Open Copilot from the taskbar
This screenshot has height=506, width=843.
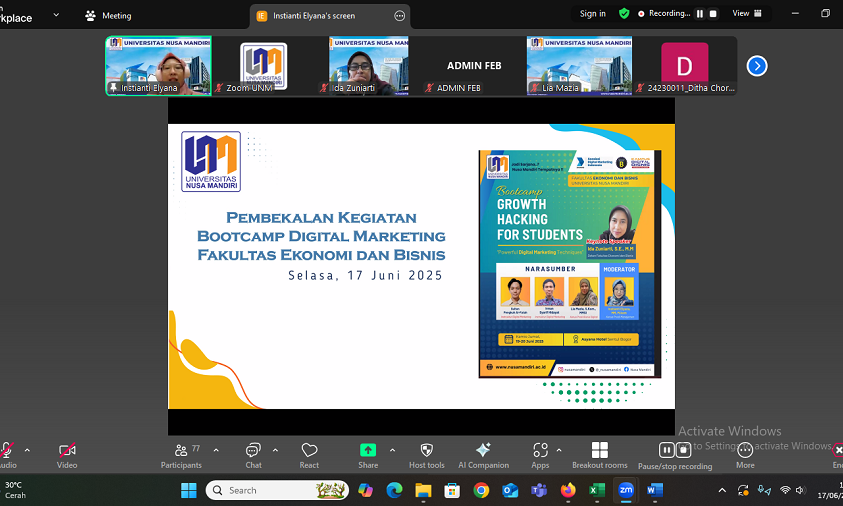[366, 490]
